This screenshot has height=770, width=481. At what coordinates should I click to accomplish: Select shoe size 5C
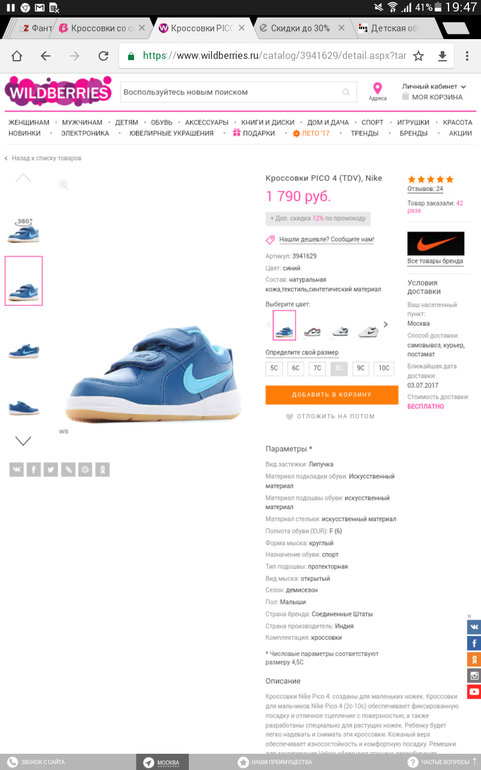point(274,368)
